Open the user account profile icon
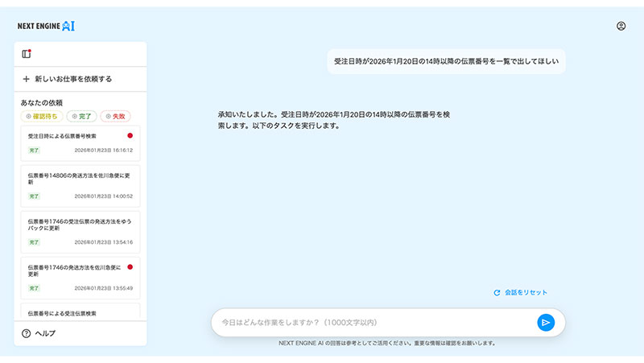Image resolution: width=644 pixels, height=363 pixels. [621, 26]
